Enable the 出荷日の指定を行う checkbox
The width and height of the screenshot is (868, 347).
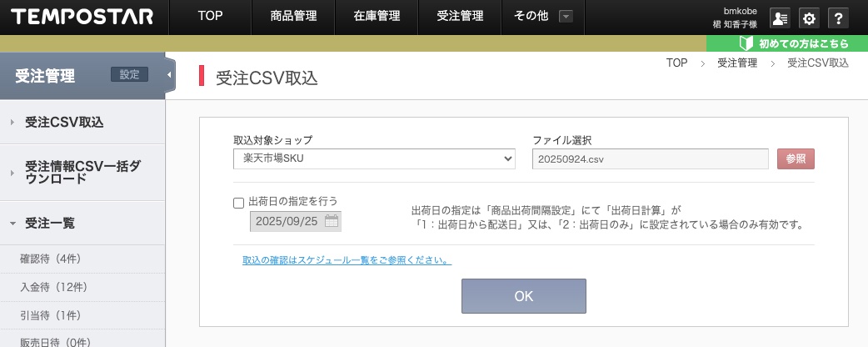(239, 202)
